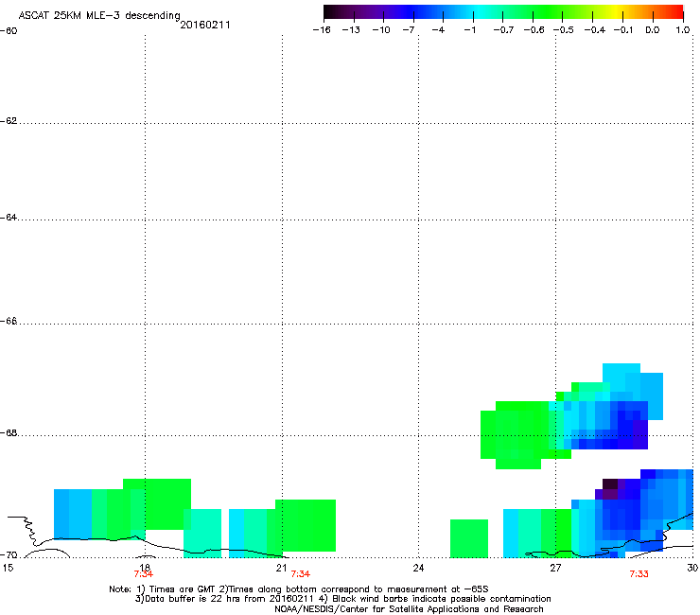Click the '-70' latitude axis label
This screenshot has height=615, width=700.
[9, 555]
